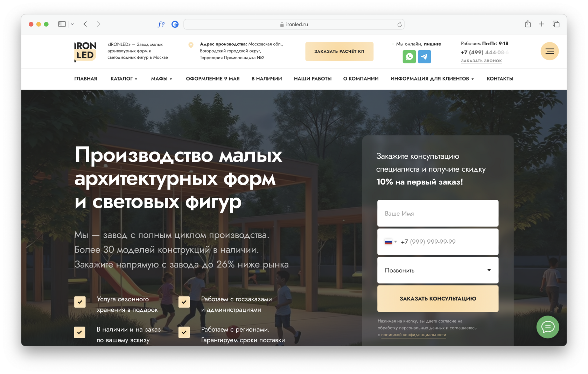Open the hamburger menu button
Viewport: 588px width, 374px height.
click(x=549, y=51)
